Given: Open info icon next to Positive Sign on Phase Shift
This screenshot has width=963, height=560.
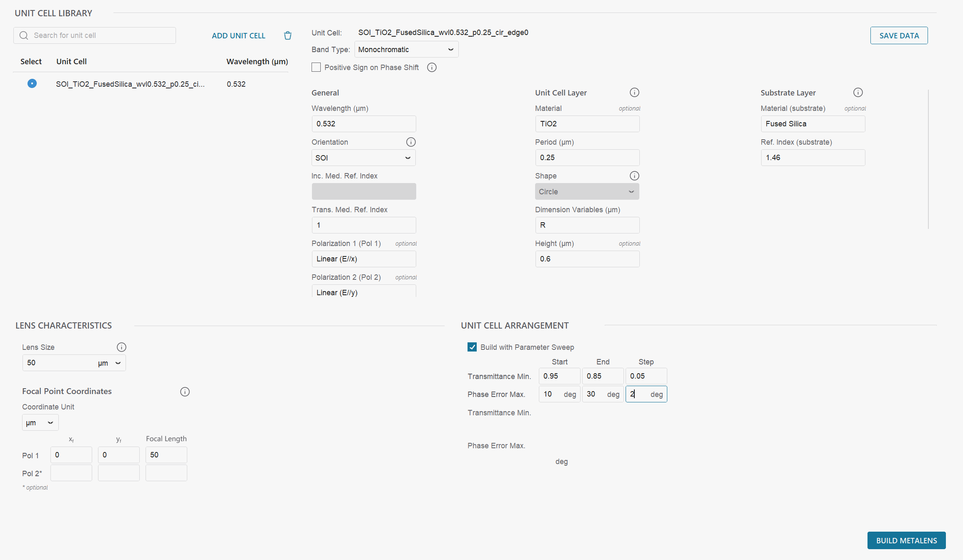Looking at the screenshot, I should (432, 68).
